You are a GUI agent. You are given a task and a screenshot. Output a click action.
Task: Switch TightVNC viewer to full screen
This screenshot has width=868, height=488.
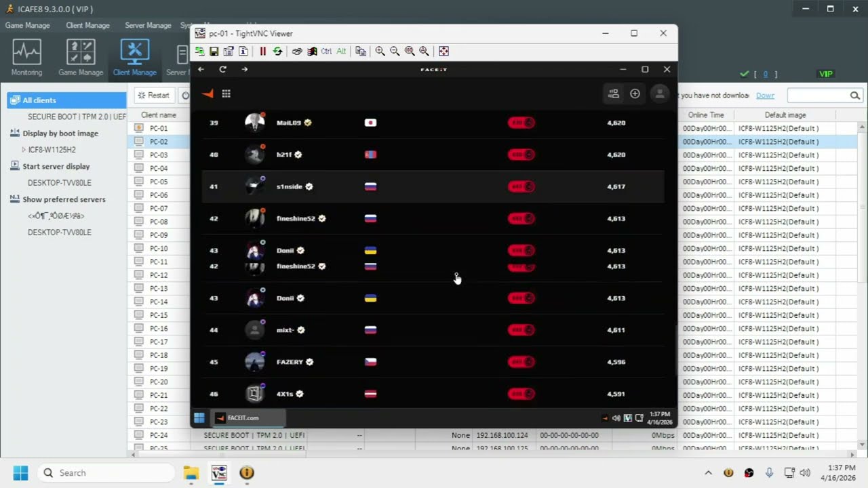point(443,51)
